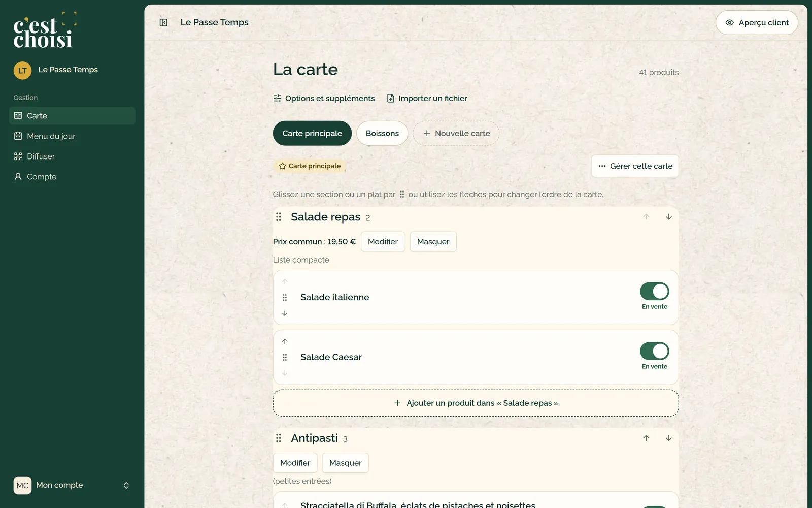The height and width of the screenshot is (508, 812).
Task: Grab handle icon of Salade Caesar
Action: click(285, 358)
